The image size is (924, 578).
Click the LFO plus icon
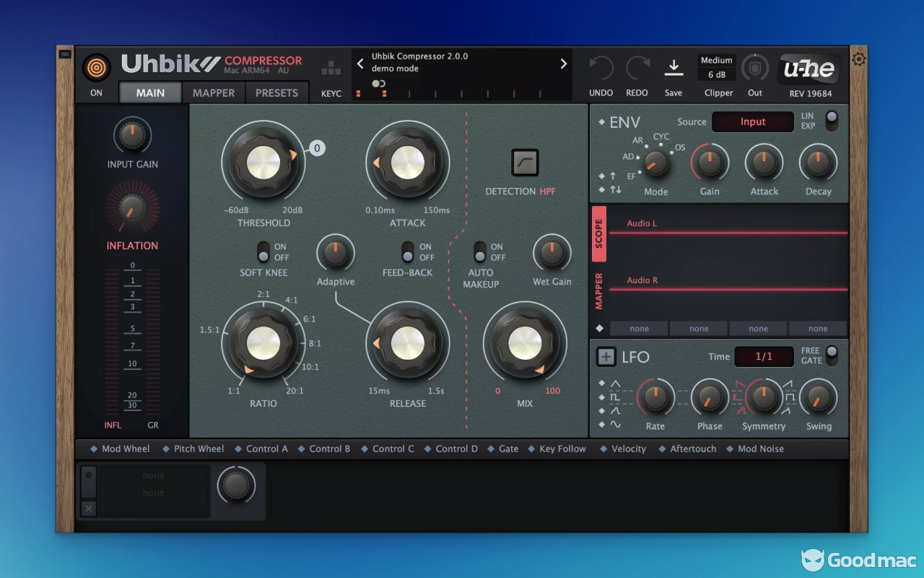point(606,356)
